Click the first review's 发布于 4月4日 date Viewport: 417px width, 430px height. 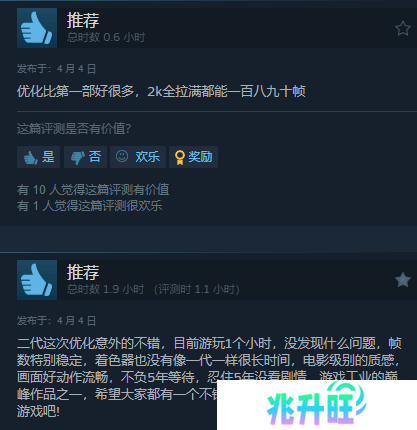click(x=57, y=69)
